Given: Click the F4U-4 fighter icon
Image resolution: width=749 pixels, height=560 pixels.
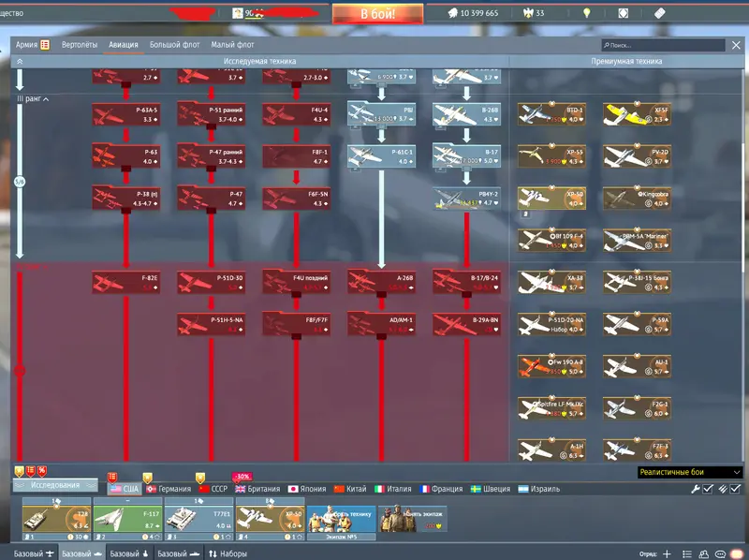Looking at the screenshot, I should (x=296, y=114).
